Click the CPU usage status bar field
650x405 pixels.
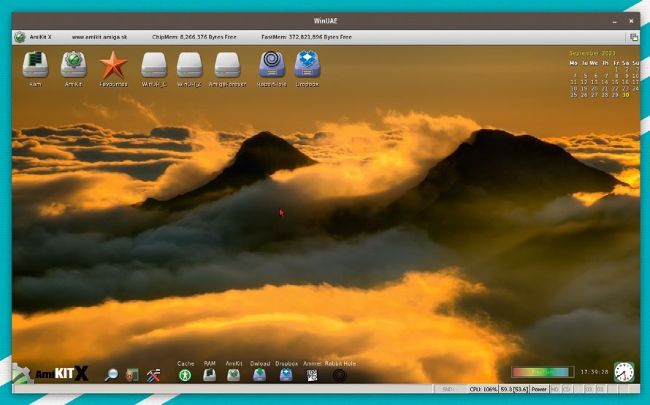(483, 389)
